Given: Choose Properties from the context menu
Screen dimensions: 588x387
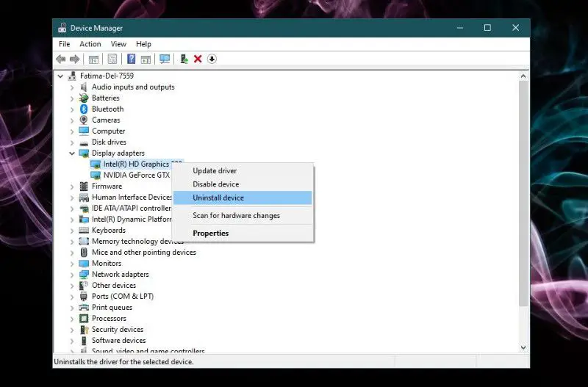Looking at the screenshot, I should (x=243, y=234).
